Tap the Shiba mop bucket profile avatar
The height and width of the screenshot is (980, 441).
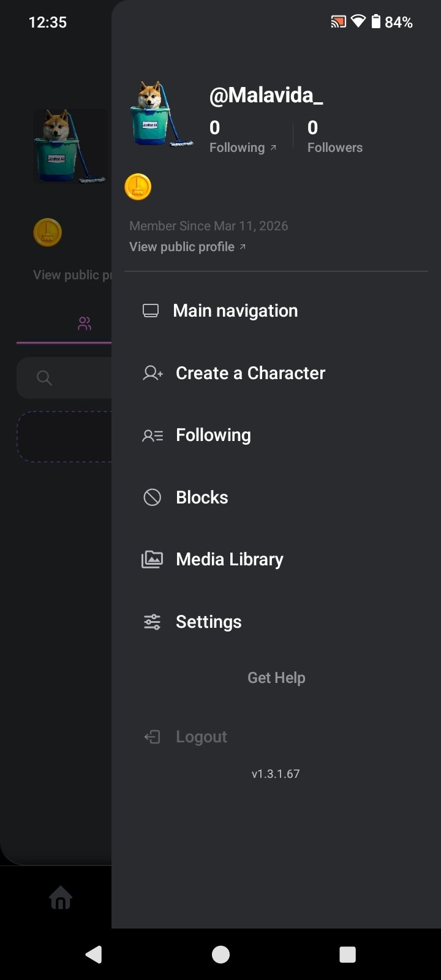tap(160, 115)
